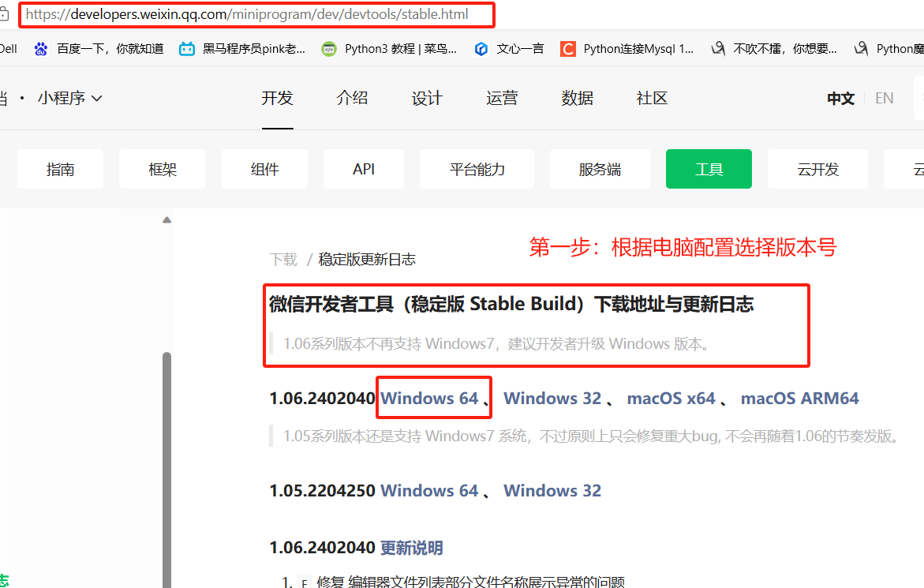The height and width of the screenshot is (588, 924).
Task: Click the 微信开发者工具 page heading
Action: (511, 304)
